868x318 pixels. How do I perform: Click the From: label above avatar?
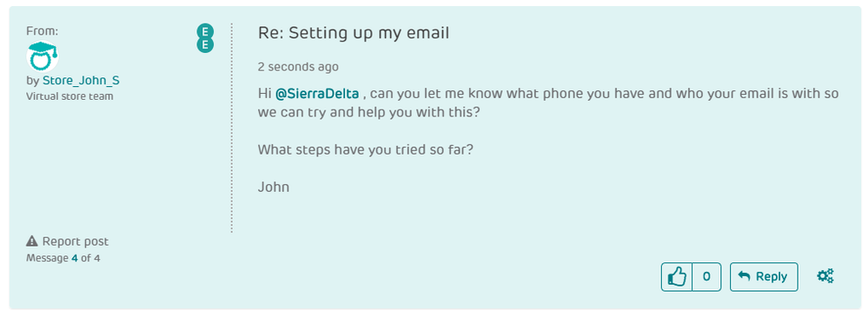tap(42, 31)
